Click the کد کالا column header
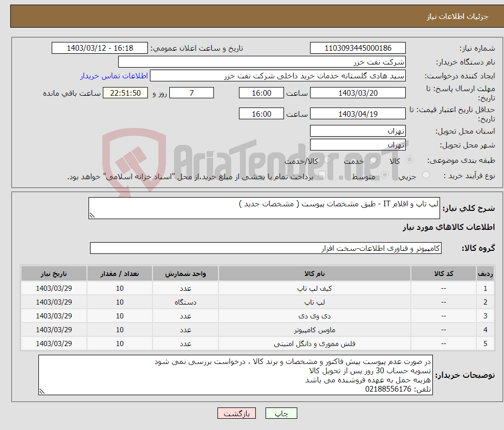Viewport: 504px width, 430px height. (444, 274)
